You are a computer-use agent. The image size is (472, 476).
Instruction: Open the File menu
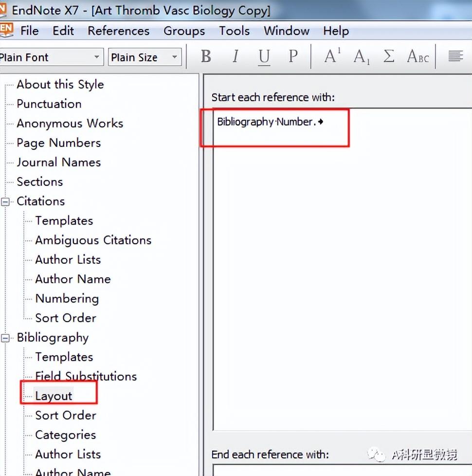[30, 31]
